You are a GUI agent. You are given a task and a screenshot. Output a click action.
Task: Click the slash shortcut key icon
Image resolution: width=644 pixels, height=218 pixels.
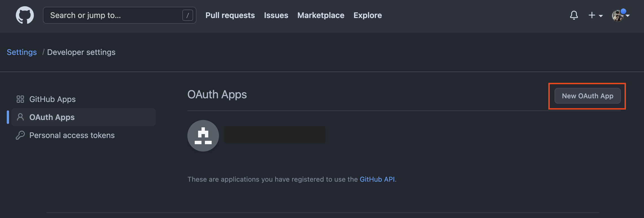point(187,15)
